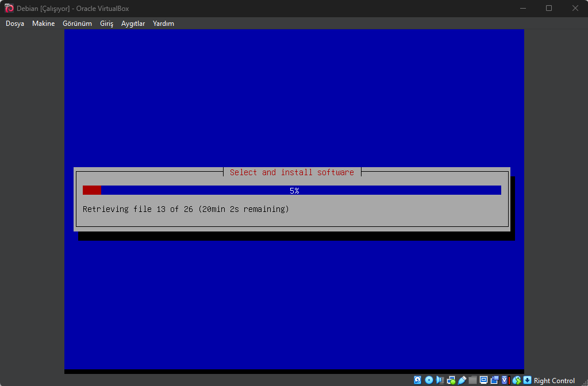Image resolution: width=588 pixels, height=386 pixels.
Task: Click the 5% installation progress bar
Action: point(292,190)
